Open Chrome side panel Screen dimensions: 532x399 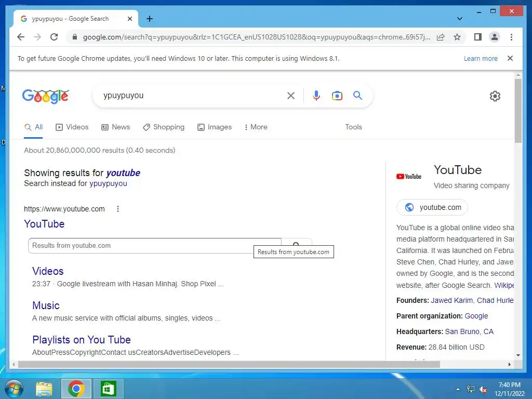478,37
